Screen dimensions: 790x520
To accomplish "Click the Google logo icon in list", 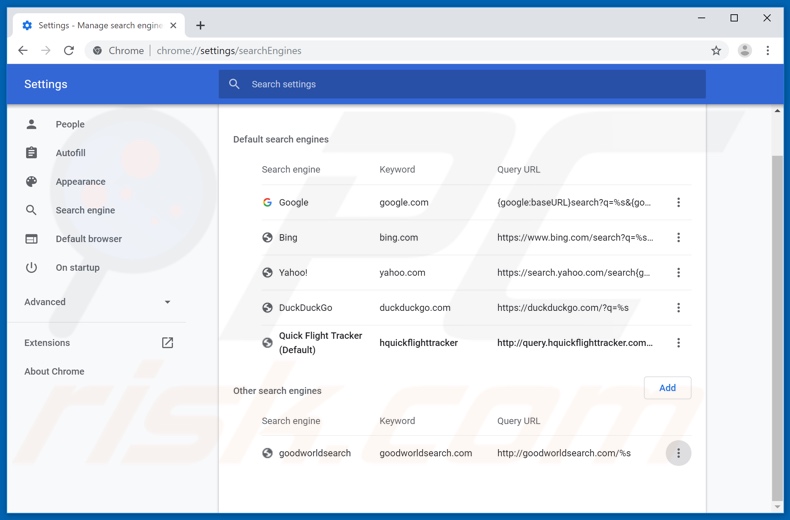I will (x=267, y=202).
